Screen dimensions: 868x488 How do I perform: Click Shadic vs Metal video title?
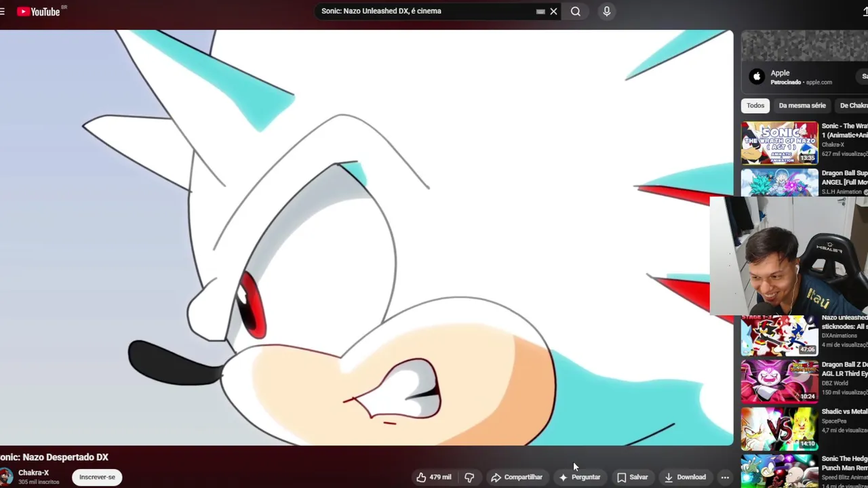[844, 411]
